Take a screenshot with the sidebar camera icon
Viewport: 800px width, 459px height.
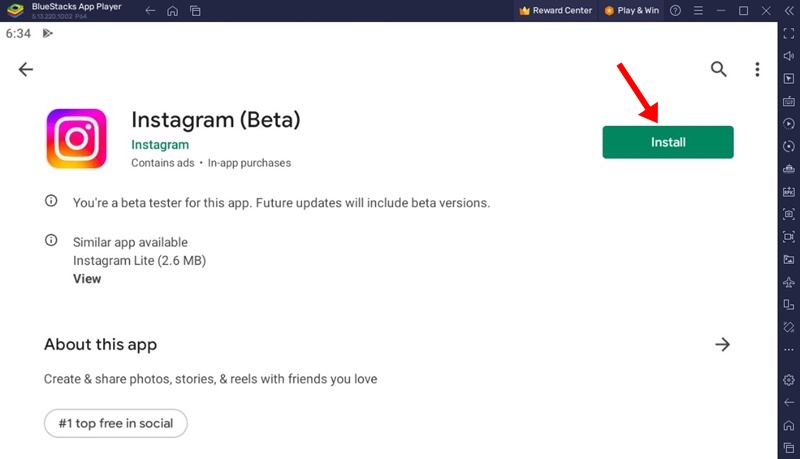click(x=789, y=214)
